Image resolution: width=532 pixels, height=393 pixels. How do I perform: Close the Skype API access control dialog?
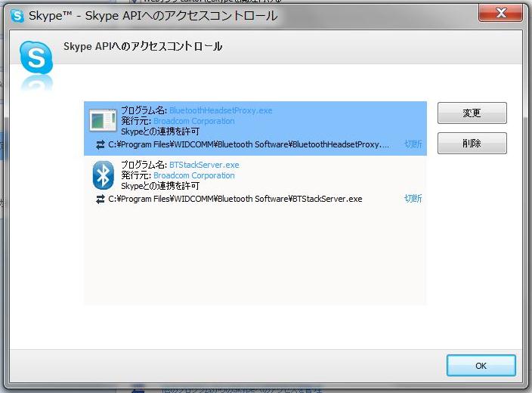click(500, 14)
